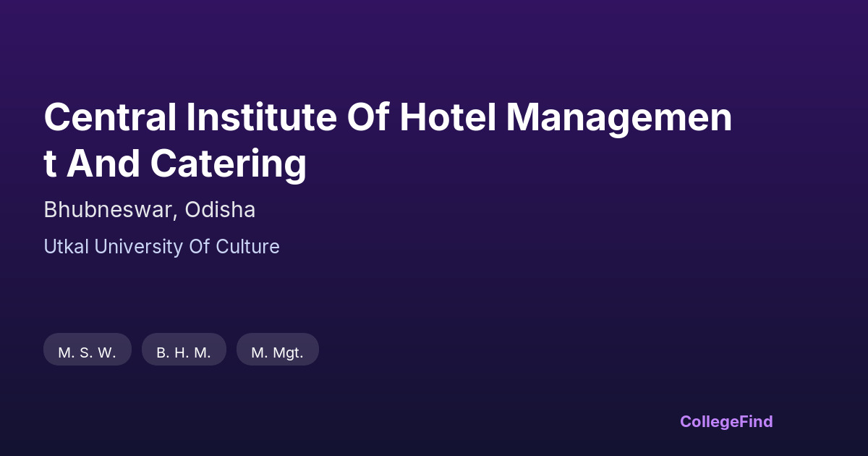Open the Utkal University Of Culture link
Viewport: 868px width, 456px height.
(x=161, y=247)
